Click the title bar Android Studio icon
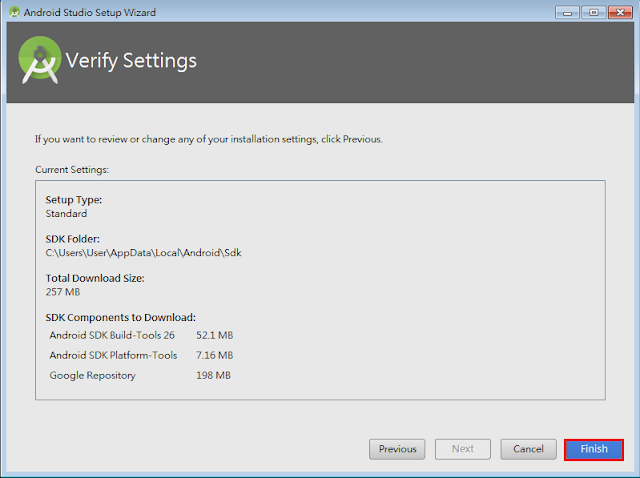The width and height of the screenshot is (640, 478). [x=14, y=12]
